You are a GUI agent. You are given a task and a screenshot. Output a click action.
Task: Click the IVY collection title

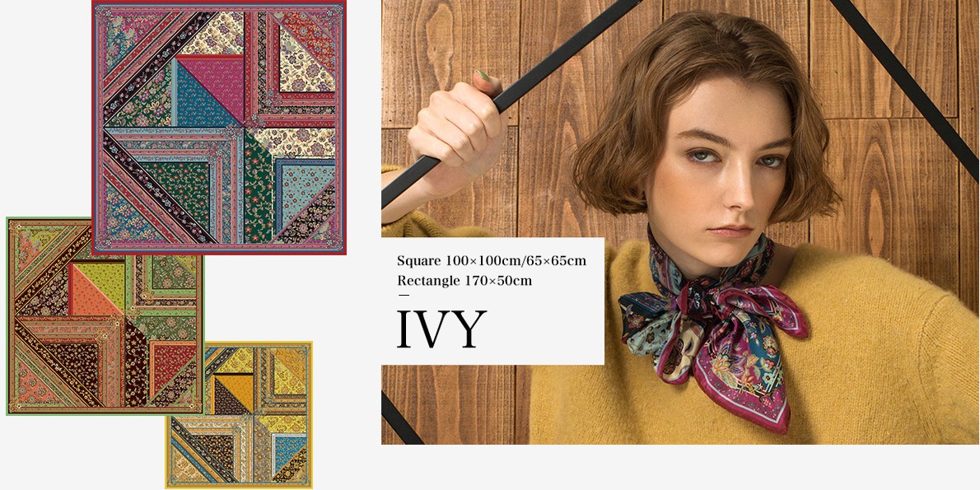click(x=441, y=329)
